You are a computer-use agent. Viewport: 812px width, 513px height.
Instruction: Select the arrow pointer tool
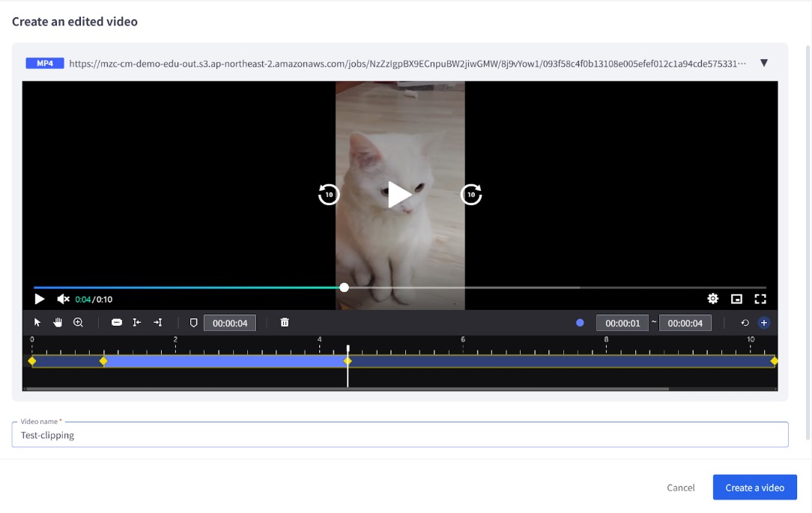tap(37, 323)
